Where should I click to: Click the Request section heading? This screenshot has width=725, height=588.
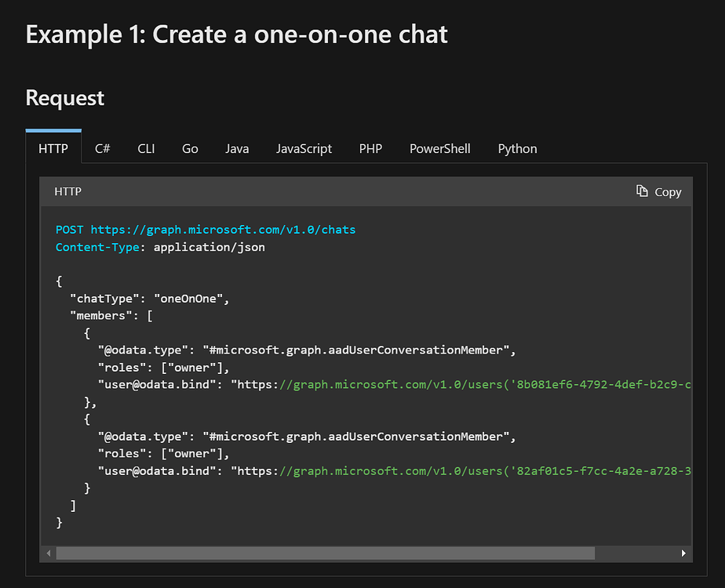click(64, 99)
